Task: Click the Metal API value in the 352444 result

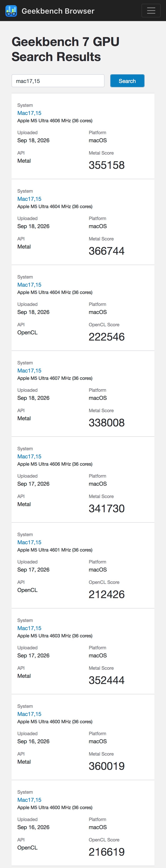Action: pos(24,676)
